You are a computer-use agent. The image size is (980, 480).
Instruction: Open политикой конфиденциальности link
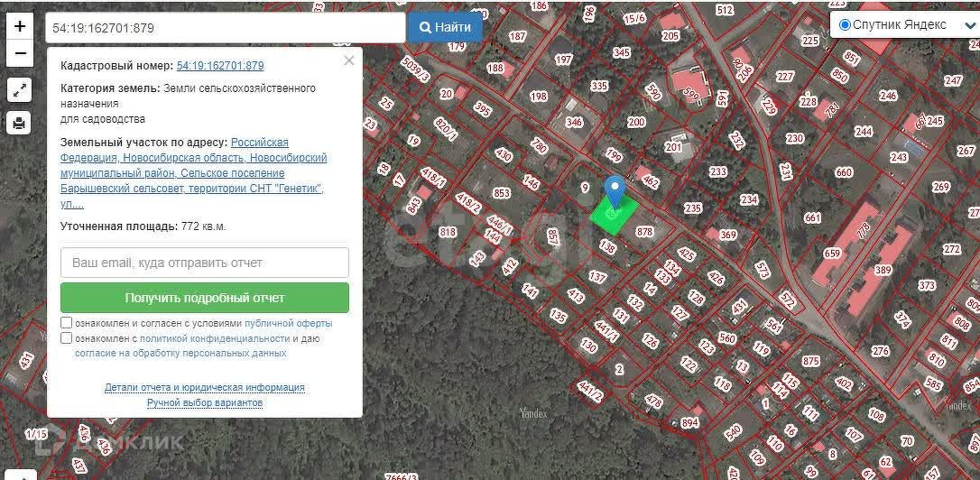tap(215, 338)
